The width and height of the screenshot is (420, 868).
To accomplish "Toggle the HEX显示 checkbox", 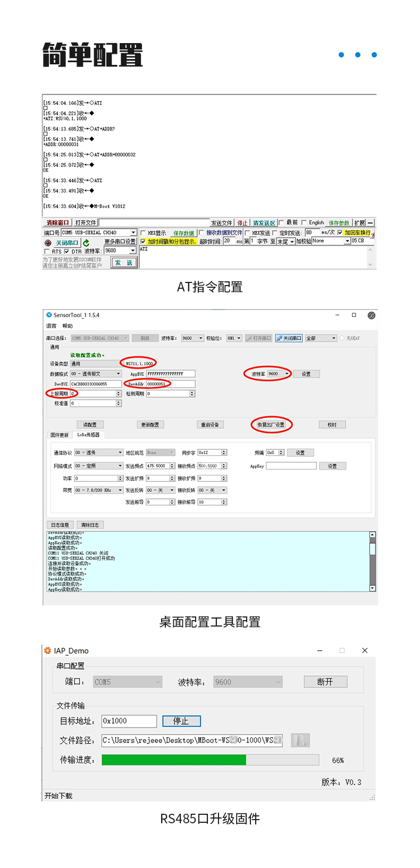I will click(143, 233).
